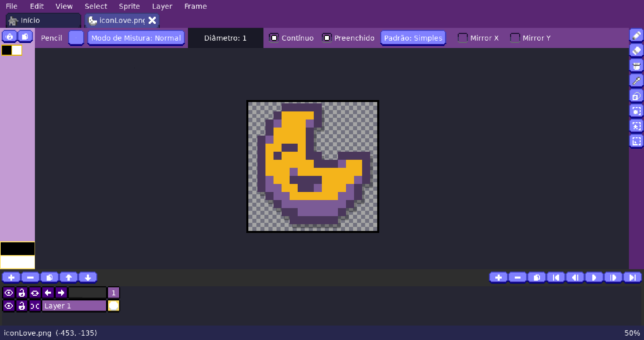The width and height of the screenshot is (644, 340).
Task: Jump to the last frame
Action: (x=633, y=278)
